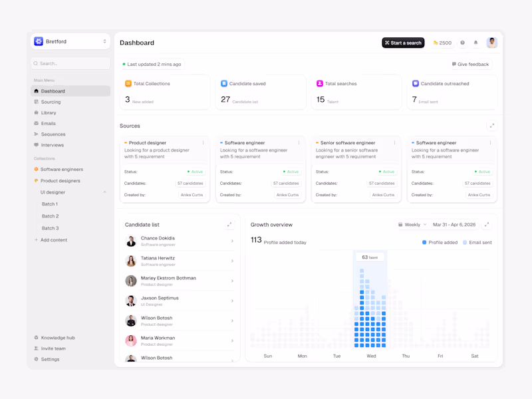Screen dimensions: 532x399
Task: Click the Interviews chat icon in sidebar
Action: point(37,145)
